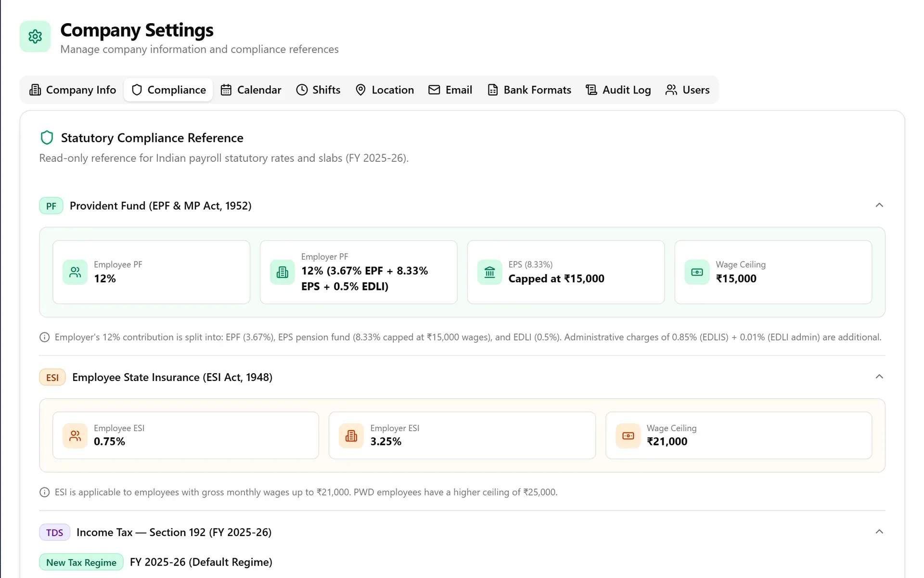The height and width of the screenshot is (578, 924).
Task: Click the shield icon beside Statutory Compliance Reference
Action: click(47, 138)
